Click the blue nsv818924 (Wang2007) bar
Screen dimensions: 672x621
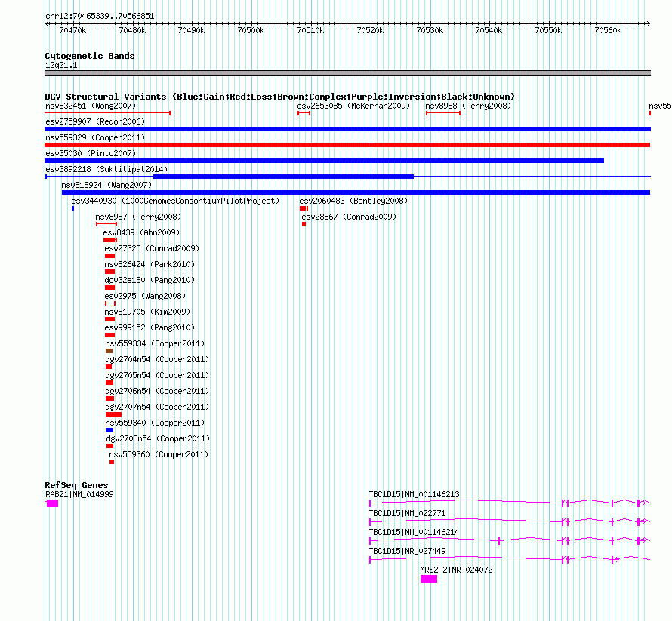[356, 192]
